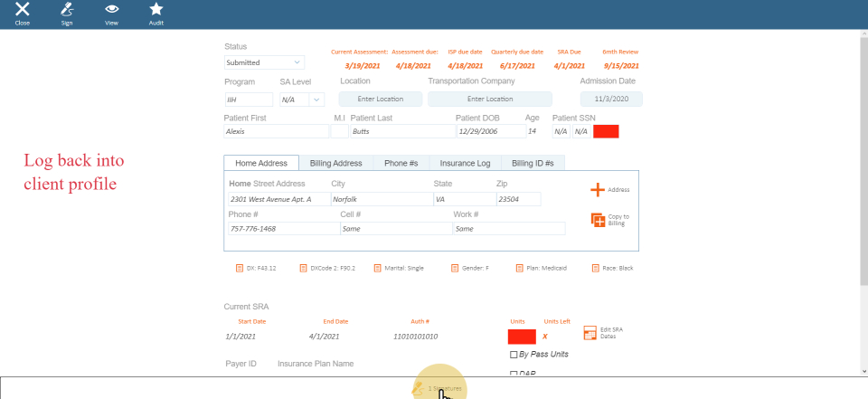The height and width of the screenshot is (399, 868).
Task: Expand the SA Level dropdown arrow
Action: pyautogui.click(x=316, y=100)
